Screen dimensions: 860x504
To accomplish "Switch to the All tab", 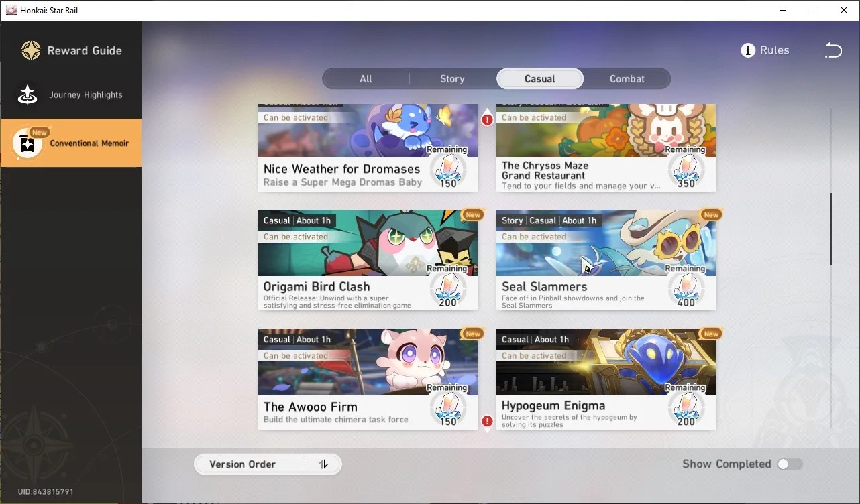I will 366,79.
